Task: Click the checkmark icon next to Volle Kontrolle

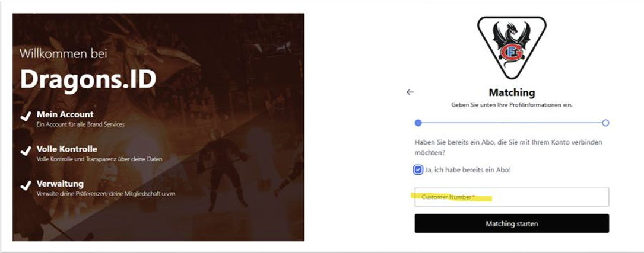Action: click(x=26, y=151)
